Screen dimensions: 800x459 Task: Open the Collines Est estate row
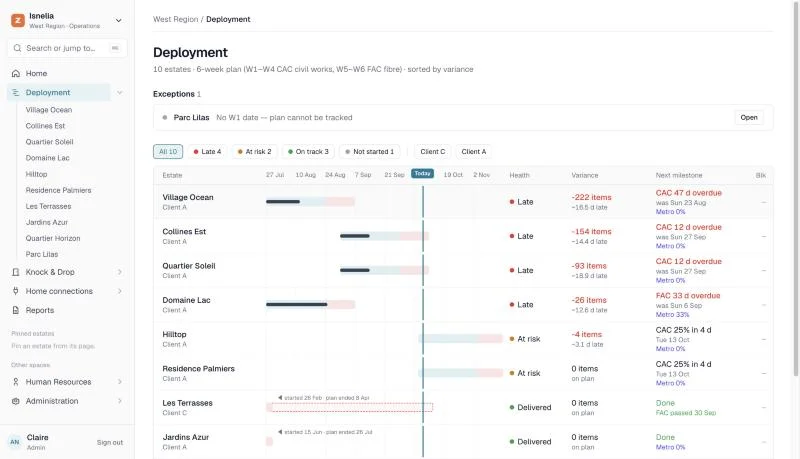coord(463,236)
